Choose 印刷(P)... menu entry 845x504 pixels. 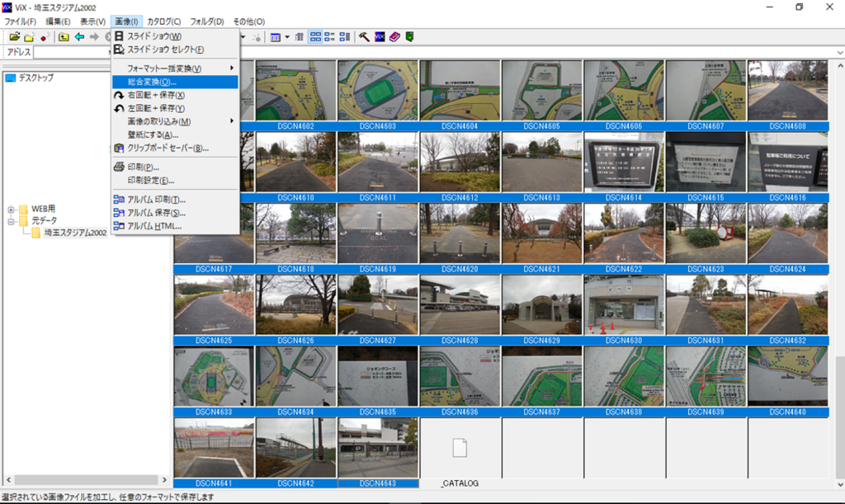pos(175,167)
